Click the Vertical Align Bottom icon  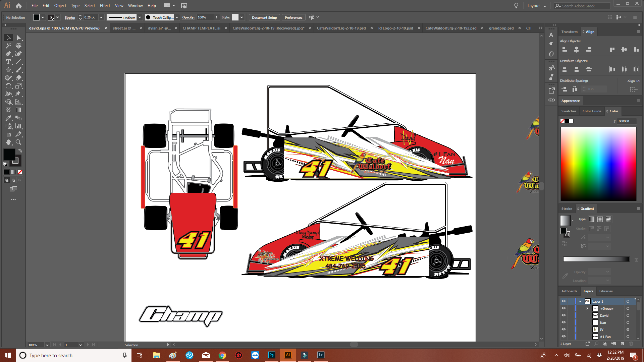click(636, 50)
